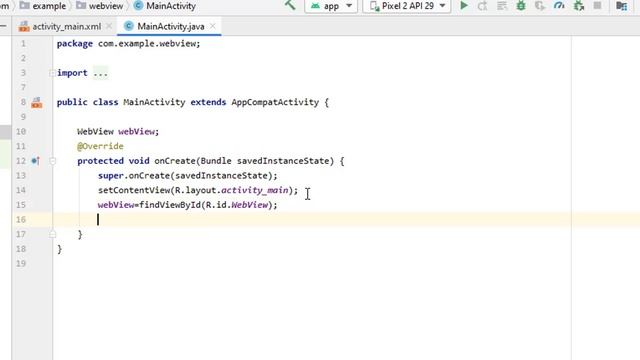Click findViewById on line 15
640x360 pixels.
tap(170, 205)
